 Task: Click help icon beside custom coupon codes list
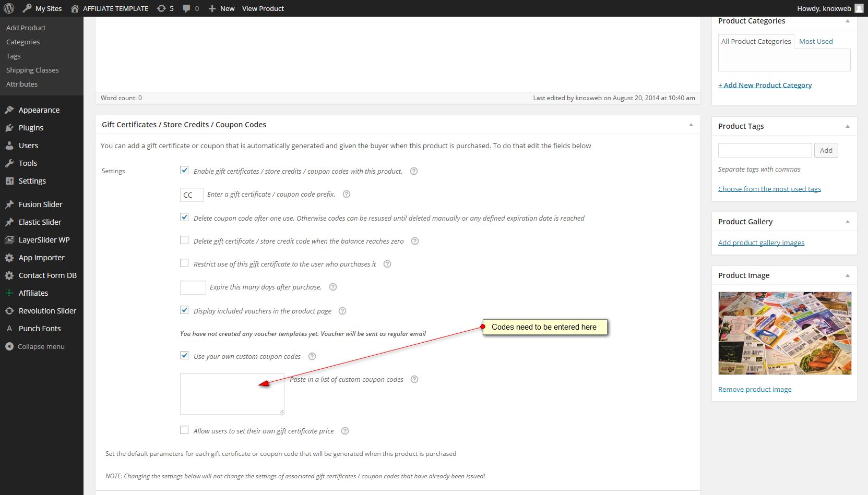(414, 379)
